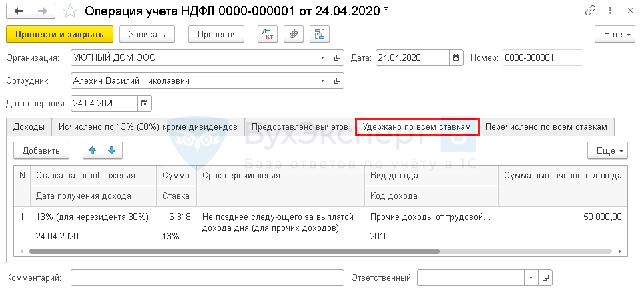Viewport: 644px width, 288px height.
Task: Open the Дт/Кт postings view icon
Action: (x=268, y=34)
